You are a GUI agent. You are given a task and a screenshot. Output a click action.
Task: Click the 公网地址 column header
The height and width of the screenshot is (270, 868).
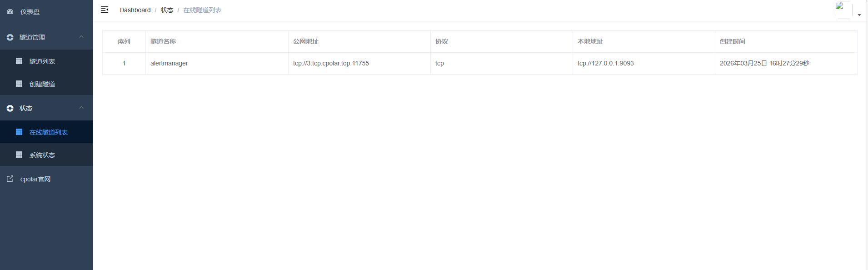coord(306,41)
